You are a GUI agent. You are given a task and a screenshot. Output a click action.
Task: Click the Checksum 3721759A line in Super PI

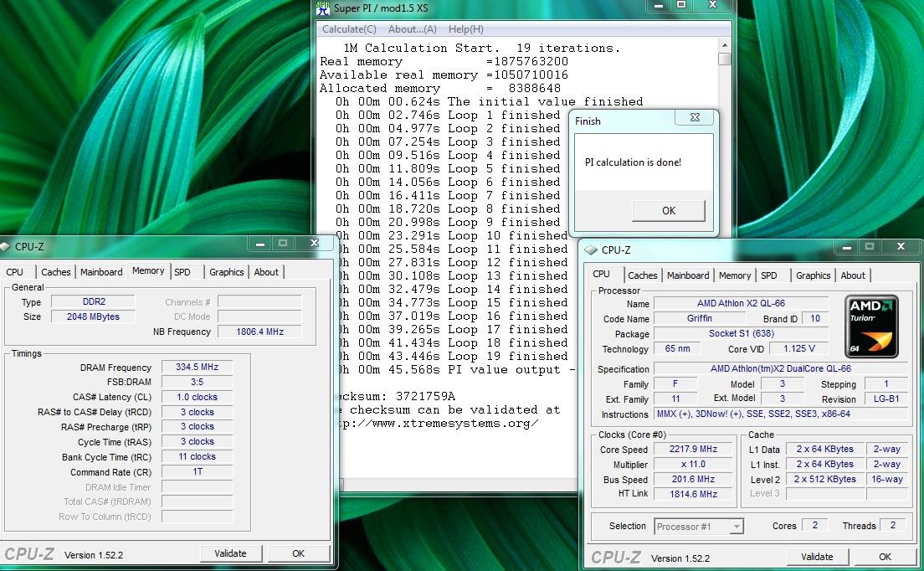[398, 396]
